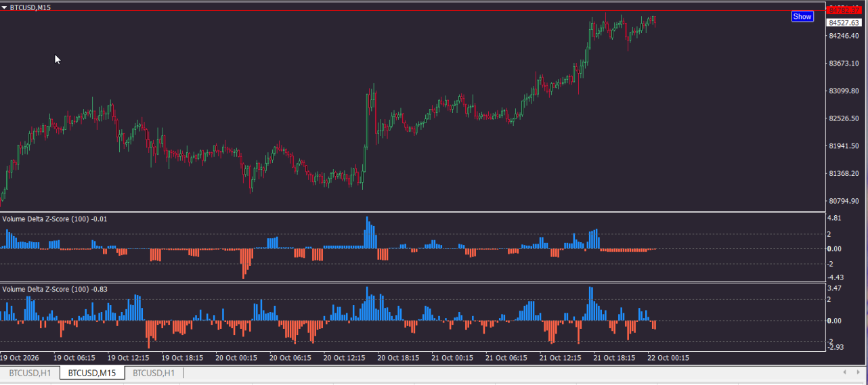868x385 pixels.
Task: Click the 20 Oct 18:15 time label
Action: [x=399, y=357]
